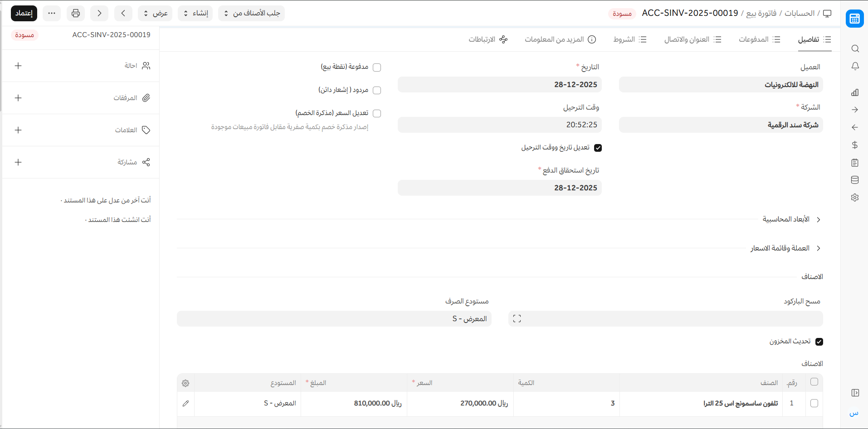Open the search icon in the sidebar
Viewport: 868px width, 429px height.
(x=855, y=48)
